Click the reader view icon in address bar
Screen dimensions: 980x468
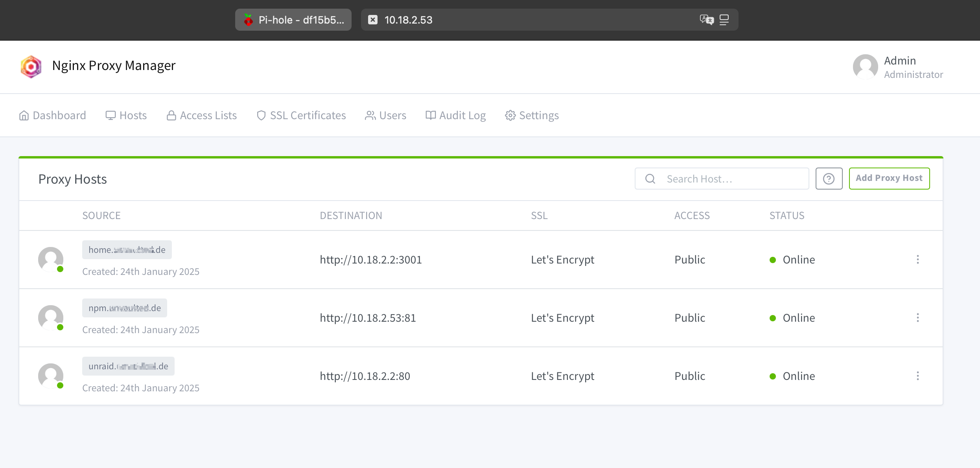pyautogui.click(x=724, y=20)
